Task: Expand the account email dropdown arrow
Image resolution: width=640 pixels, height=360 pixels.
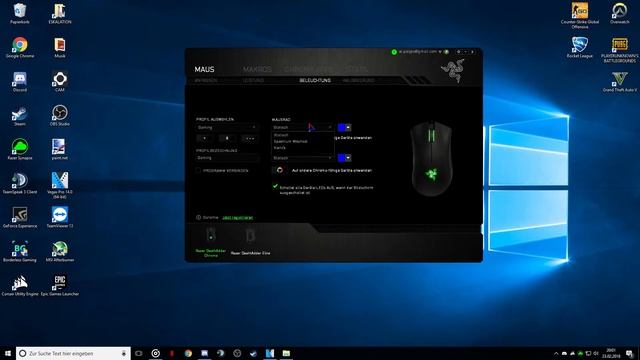Action: point(440,52)
